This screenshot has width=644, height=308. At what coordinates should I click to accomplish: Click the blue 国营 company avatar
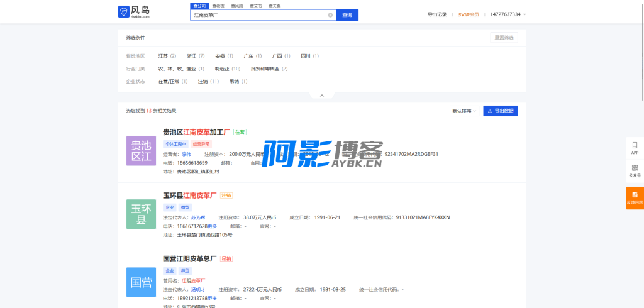141,282
